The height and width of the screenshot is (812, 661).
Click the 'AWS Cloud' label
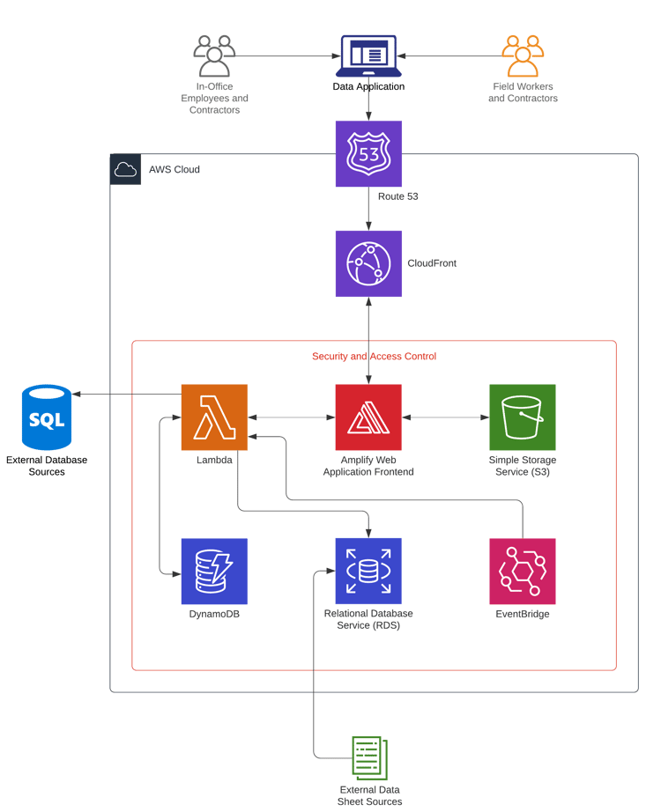[175, 169]
